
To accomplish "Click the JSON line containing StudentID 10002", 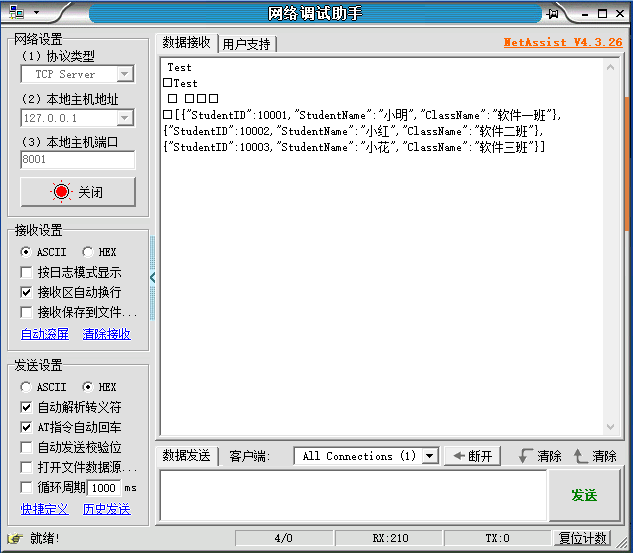I will click(353, 131).
